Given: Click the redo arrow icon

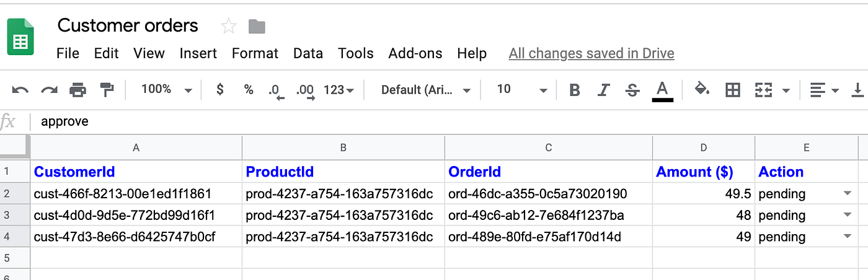Looking at the screenshot, I should coord(49,90).
